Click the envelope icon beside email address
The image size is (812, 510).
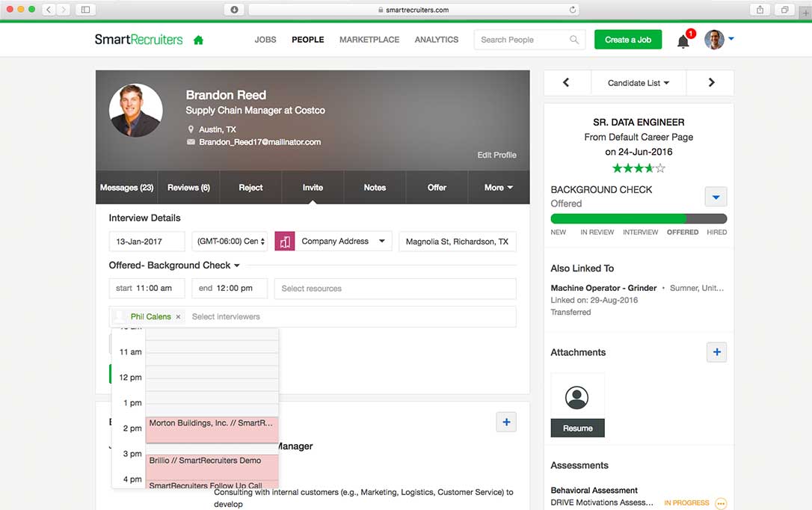pyautogui.click(x=191, y=142)
